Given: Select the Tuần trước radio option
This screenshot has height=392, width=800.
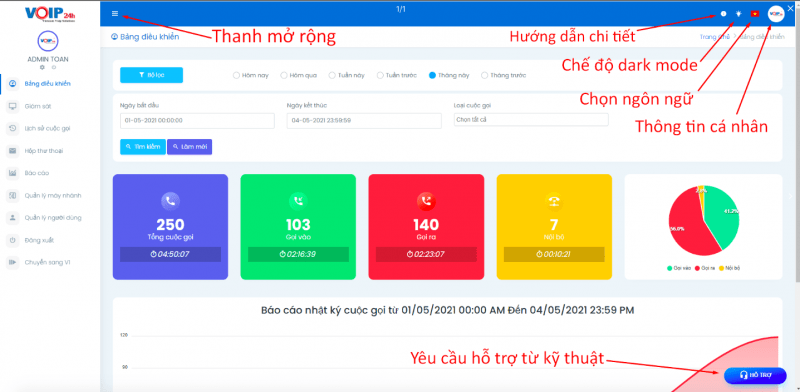Looking at the screenshot, I should tap(380, 75).
